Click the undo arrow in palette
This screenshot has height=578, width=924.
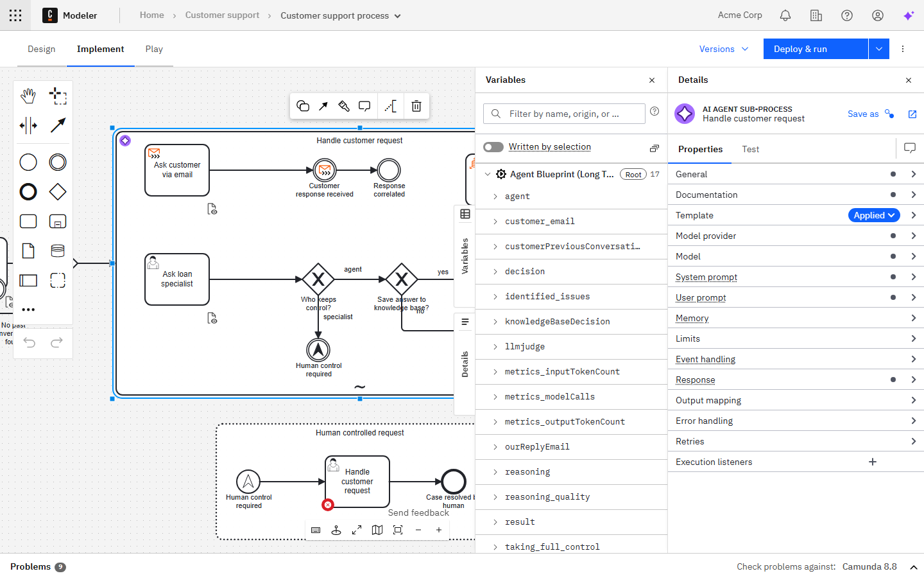click(x=30, y=342)
